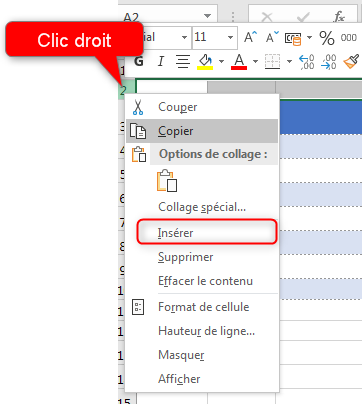Click the Copier pages icon
Viewport: 362px width, 404px height.
(x=138, y=131)
